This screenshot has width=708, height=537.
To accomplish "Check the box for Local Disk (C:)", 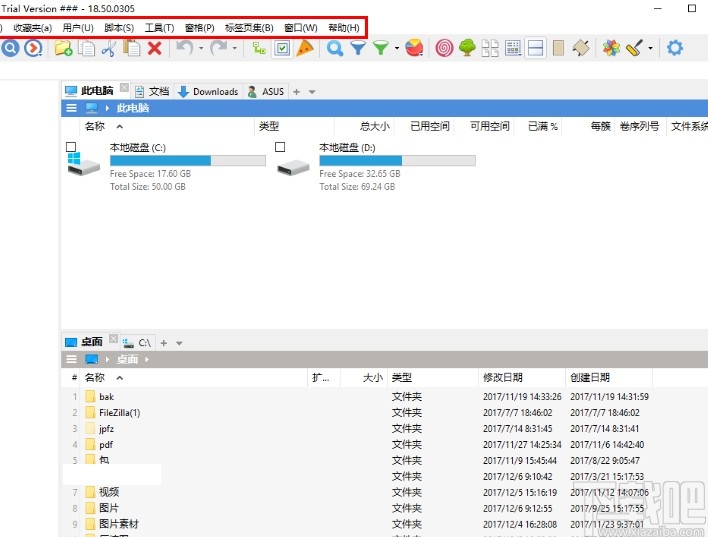I will click(x=71, y=147).
